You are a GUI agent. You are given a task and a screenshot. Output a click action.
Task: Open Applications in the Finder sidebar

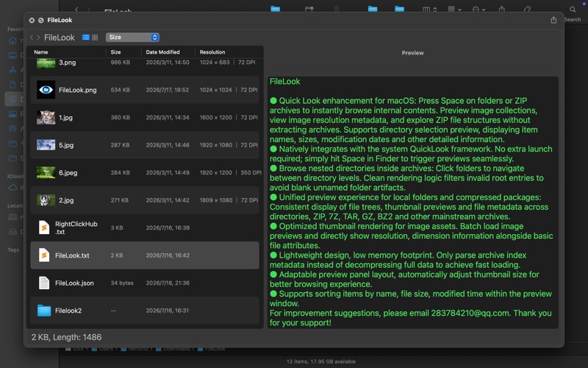[x=12, y=69]
